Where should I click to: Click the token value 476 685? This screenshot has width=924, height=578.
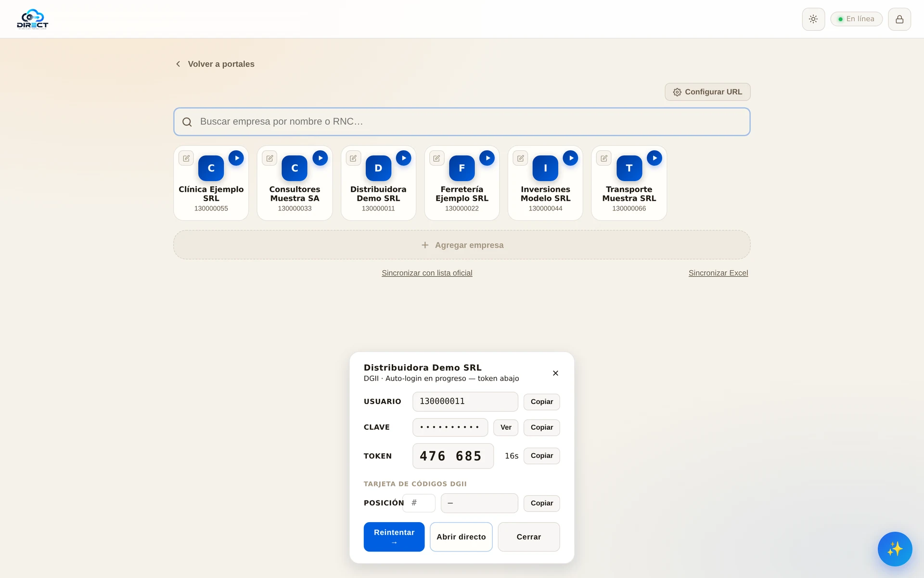453,456
